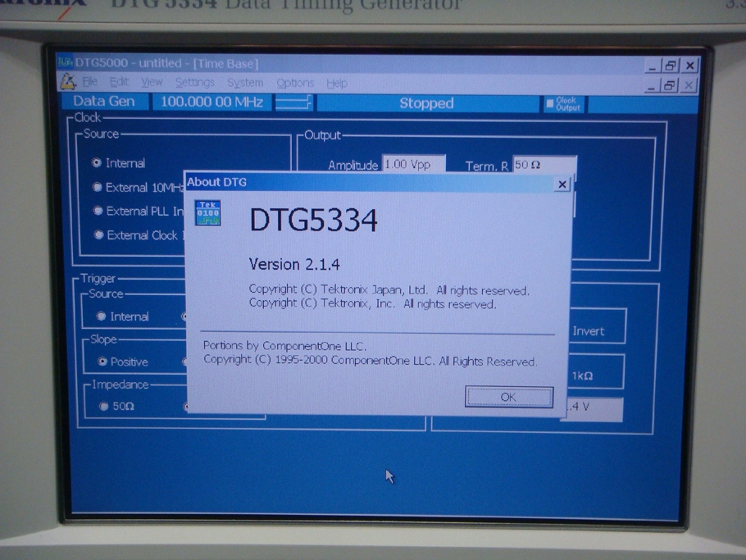Click the 1995-2000 ComponentOne copyright line
This screenshot has width=746, height=560.
click(x=371, y=361)
